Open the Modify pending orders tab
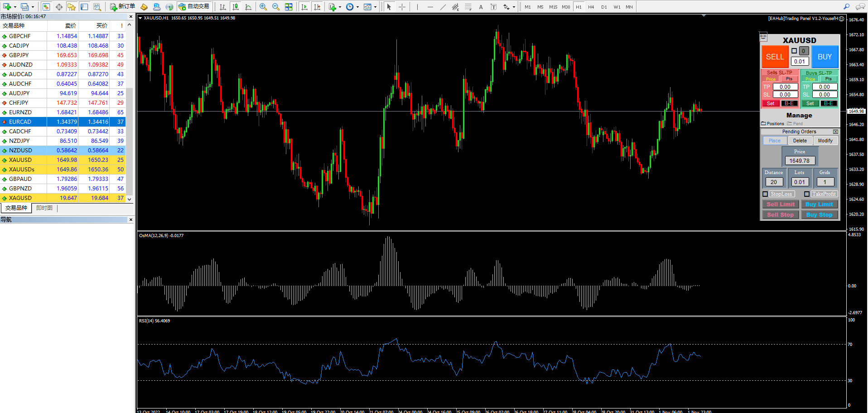 tap(825, 141)
